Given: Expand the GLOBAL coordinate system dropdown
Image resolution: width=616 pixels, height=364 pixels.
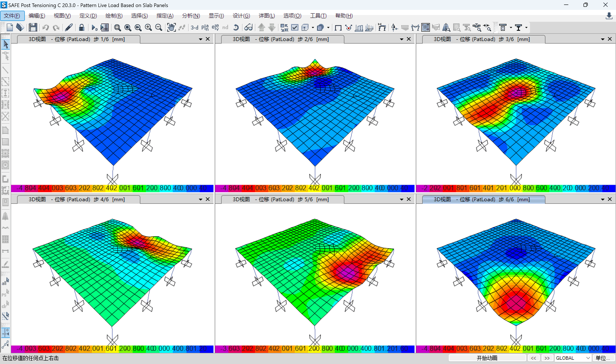Looking at the screenshot, I should (x=588, y=358).
